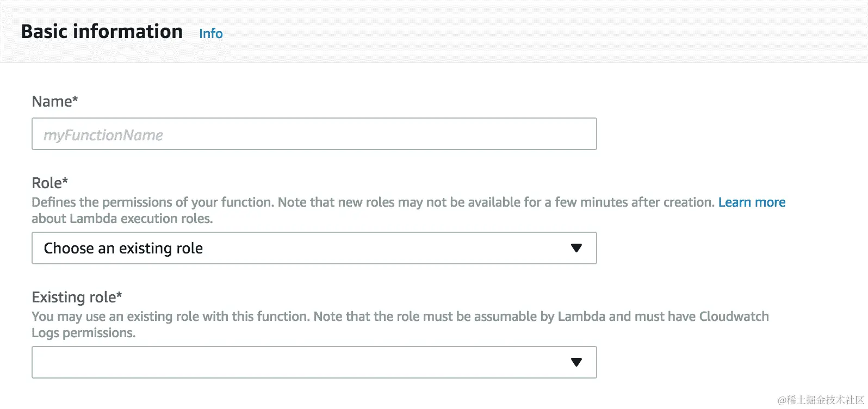Screen dimensions: 868x409
Task: Click the "Logs permissions." help text
Action: click(83, 333)
